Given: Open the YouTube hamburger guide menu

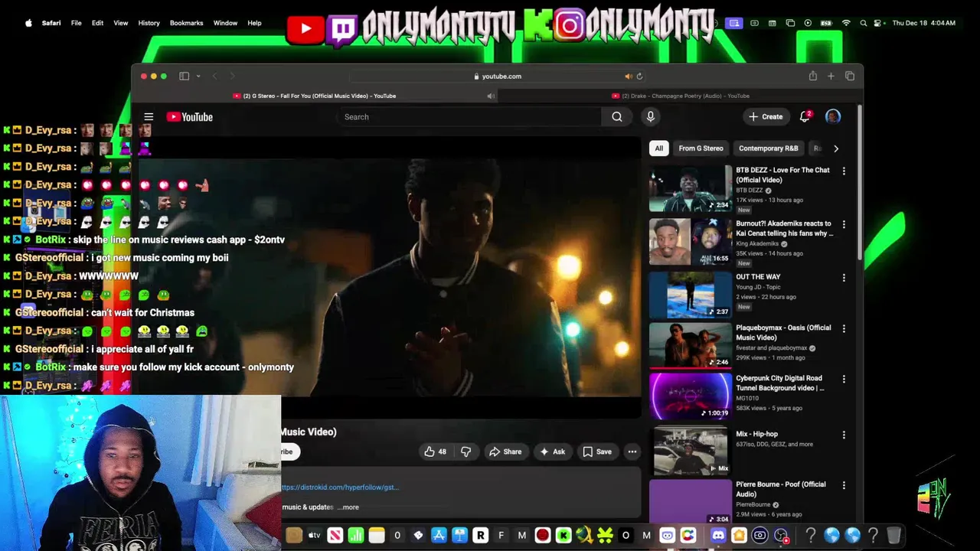Looking at the screenshot, I should click(x=149, y=117).
